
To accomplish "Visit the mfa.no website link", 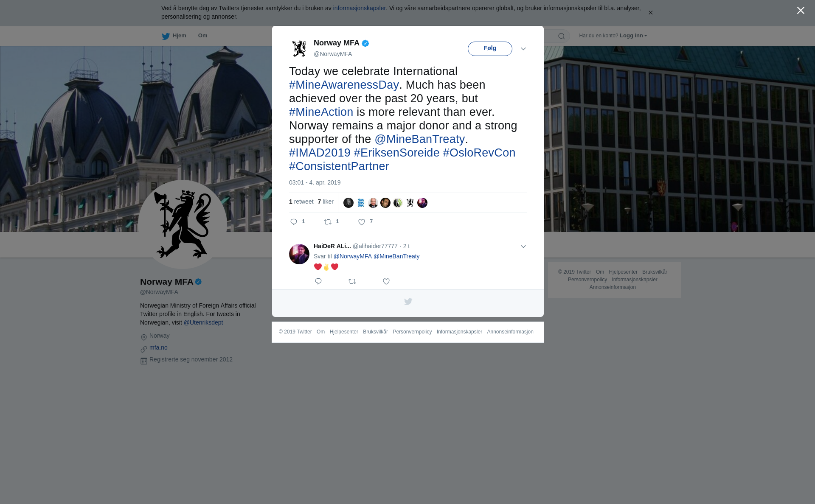I will [x=158, y=347].
